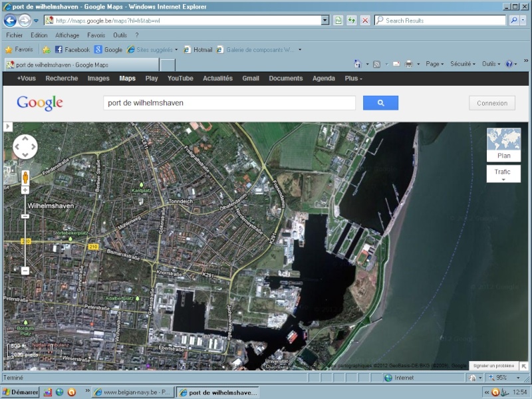Open YouTube from Google bar
Screen dimensions: 532x399
(x=180, y=78)
